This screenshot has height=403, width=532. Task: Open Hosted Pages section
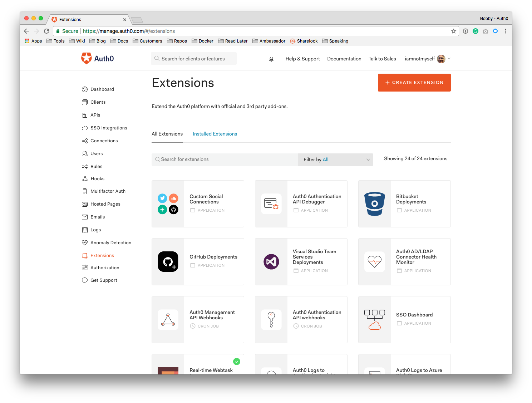[105, 204]
